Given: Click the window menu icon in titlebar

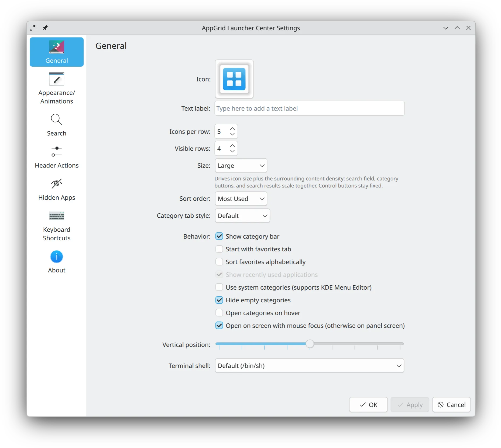Looking at the screenshot, I should (x=34, y=28).
